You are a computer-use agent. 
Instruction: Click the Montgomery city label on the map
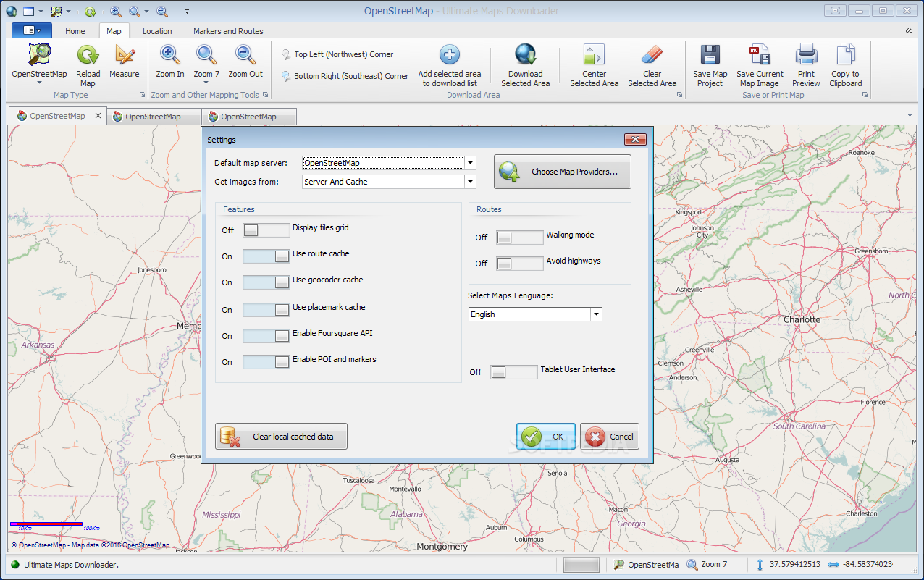click(442, 547)
